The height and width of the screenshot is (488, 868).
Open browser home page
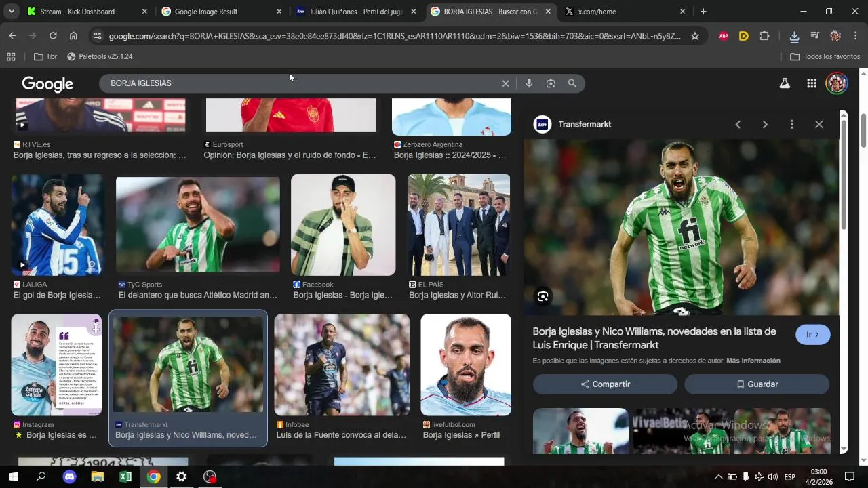click(73, 36)
